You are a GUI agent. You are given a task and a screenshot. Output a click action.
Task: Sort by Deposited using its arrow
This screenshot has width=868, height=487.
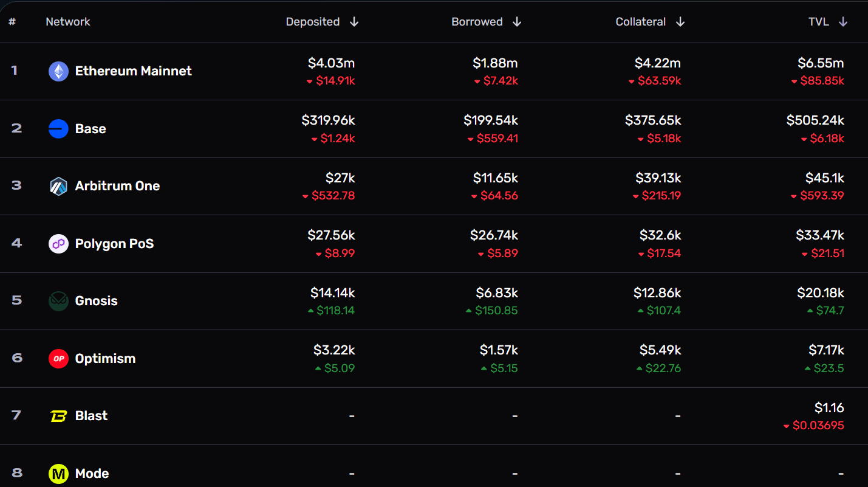[x=354, y=22]
